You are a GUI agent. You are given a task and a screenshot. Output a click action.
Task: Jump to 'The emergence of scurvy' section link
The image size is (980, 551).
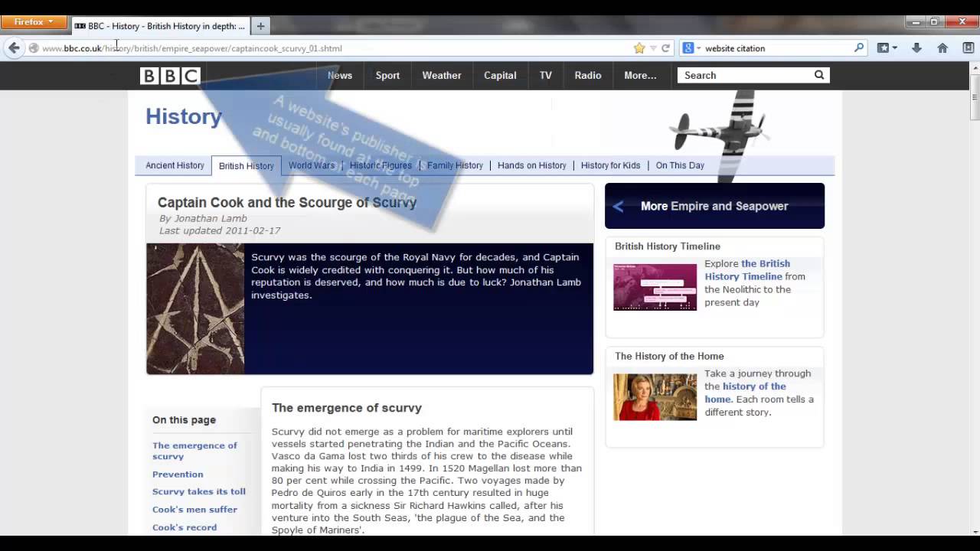pos(194,451)
